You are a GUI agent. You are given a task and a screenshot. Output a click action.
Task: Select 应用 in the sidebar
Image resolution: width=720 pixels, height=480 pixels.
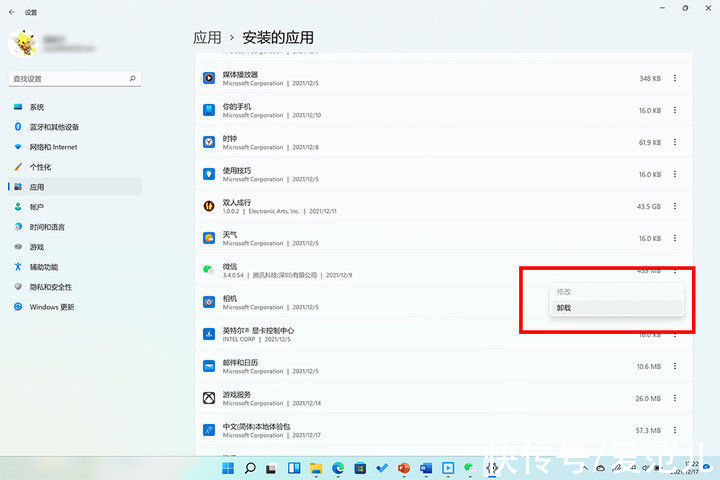[75, 187]
